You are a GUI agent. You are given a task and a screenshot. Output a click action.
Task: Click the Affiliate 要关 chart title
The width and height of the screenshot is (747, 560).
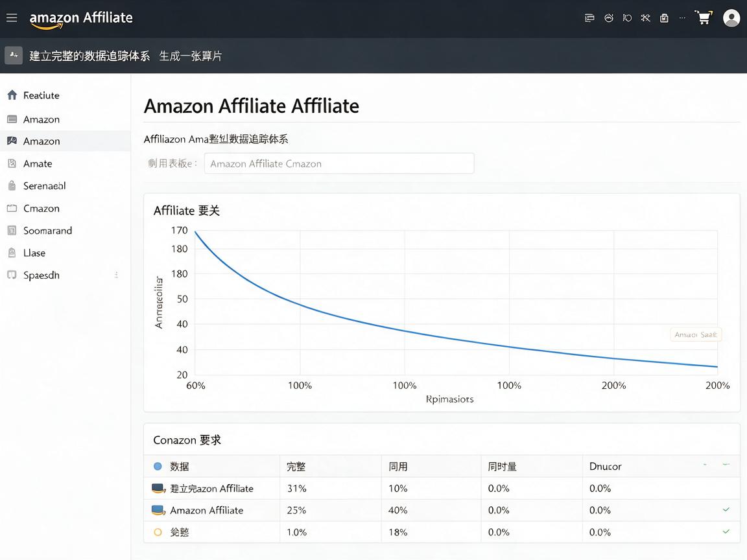186,211
